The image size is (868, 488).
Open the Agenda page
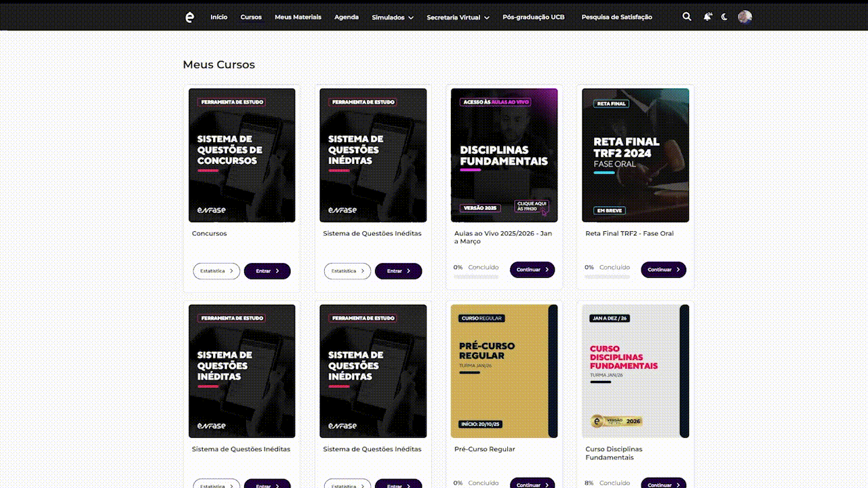pyautogui.click(x=347, y=17)
